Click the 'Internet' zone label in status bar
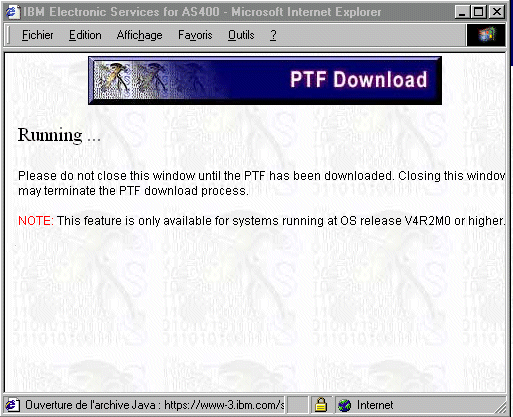 click(x=375, y=405)
